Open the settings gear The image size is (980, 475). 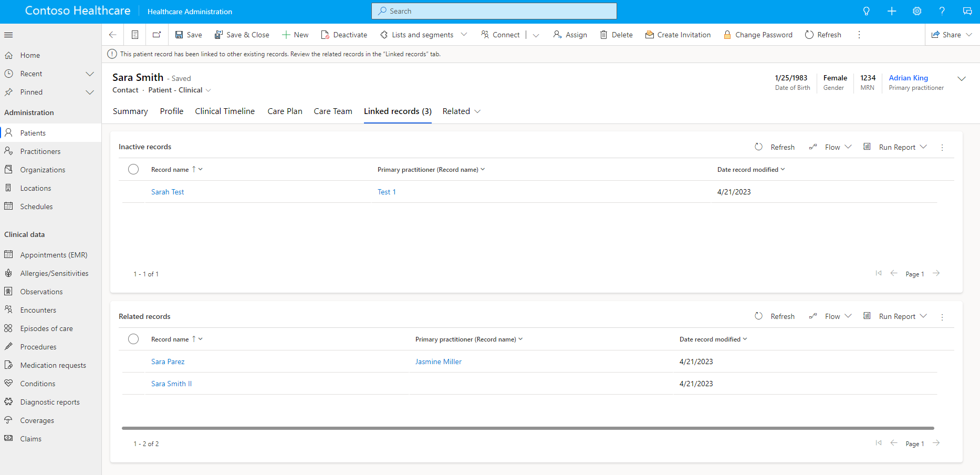click(917, 11)
